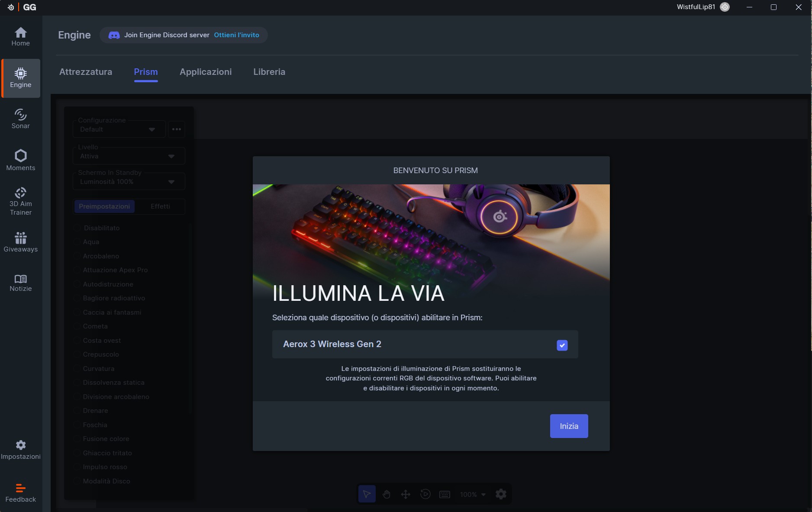This screenshot has width=812, height=512.
Task: Open the Home section in sidebar
Action: click(x=20, y=37)
